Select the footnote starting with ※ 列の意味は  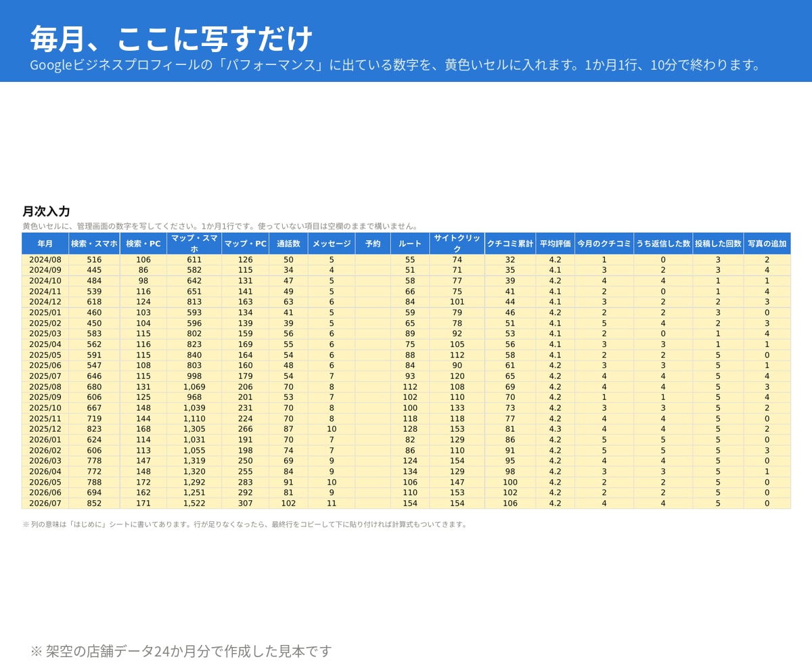245,524
